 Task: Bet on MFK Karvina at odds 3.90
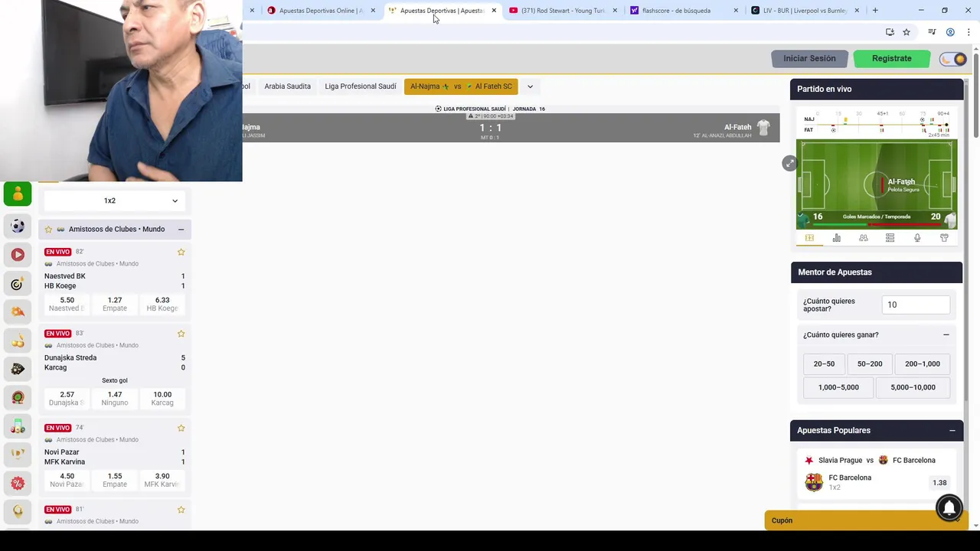point(162,480)
